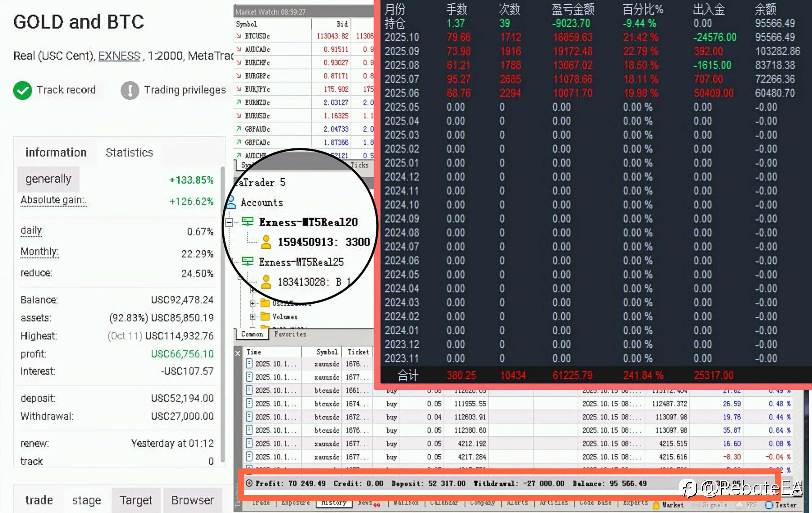Click the Volumes yellow folder icon
812x513 pixels.
pyautogui.click(x=265, y=316)
